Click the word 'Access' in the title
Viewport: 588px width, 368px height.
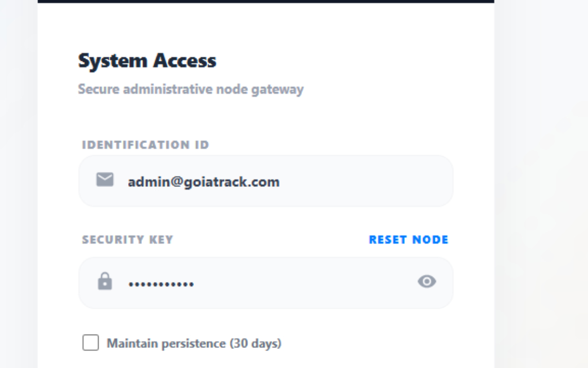pos(184,61)
